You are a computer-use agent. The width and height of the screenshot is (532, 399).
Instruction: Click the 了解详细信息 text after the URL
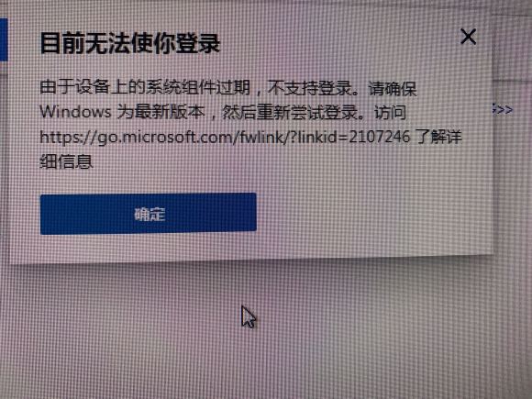[251, 150]
